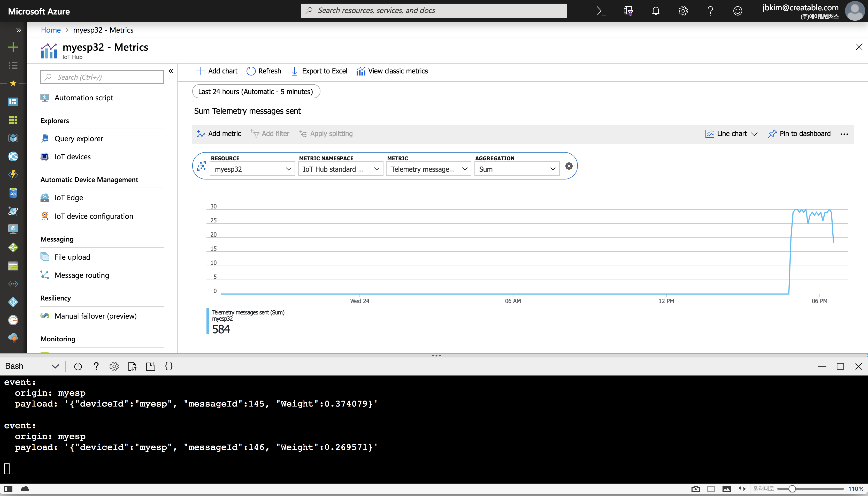Open the Aggregation dropdown Sum

(517, 169)
